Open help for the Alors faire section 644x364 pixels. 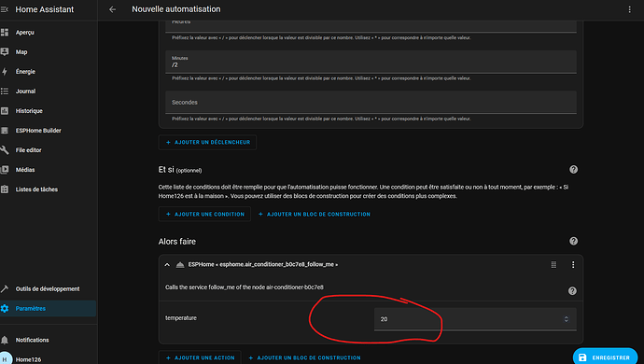point(573,241)
